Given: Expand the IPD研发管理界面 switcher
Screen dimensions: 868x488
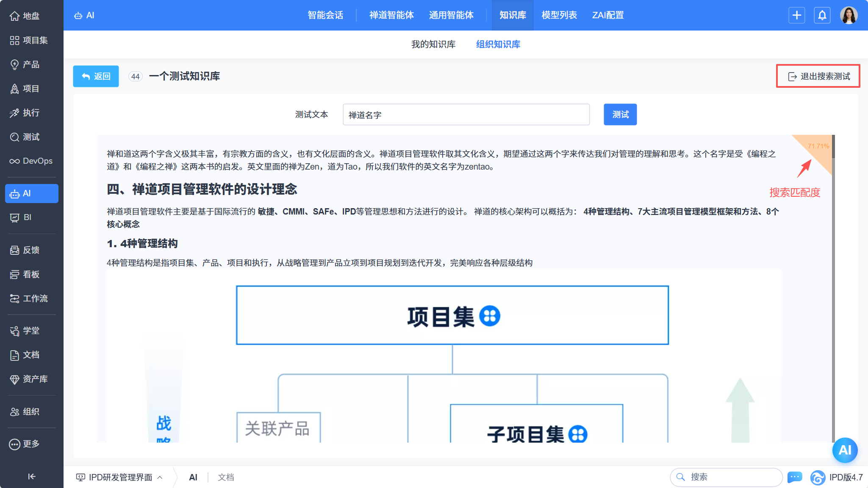Looking at the screenshot, I should (x=119, y=477).
